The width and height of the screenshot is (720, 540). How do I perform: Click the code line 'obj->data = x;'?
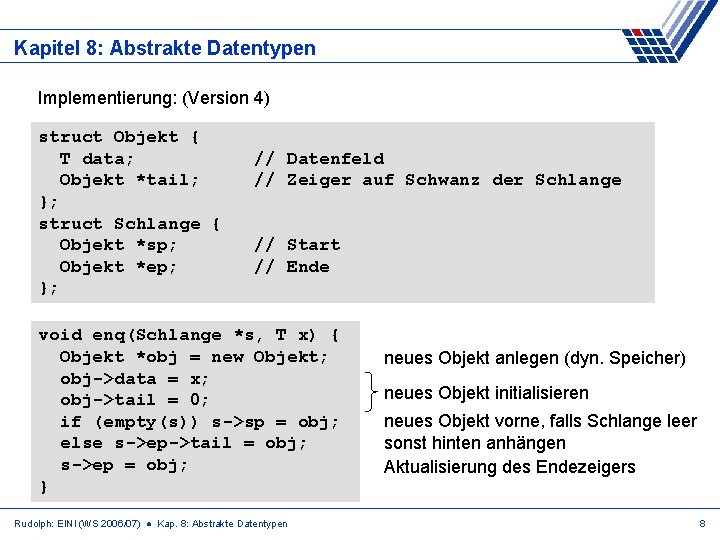pyautogui.click(x=134, y=379)
